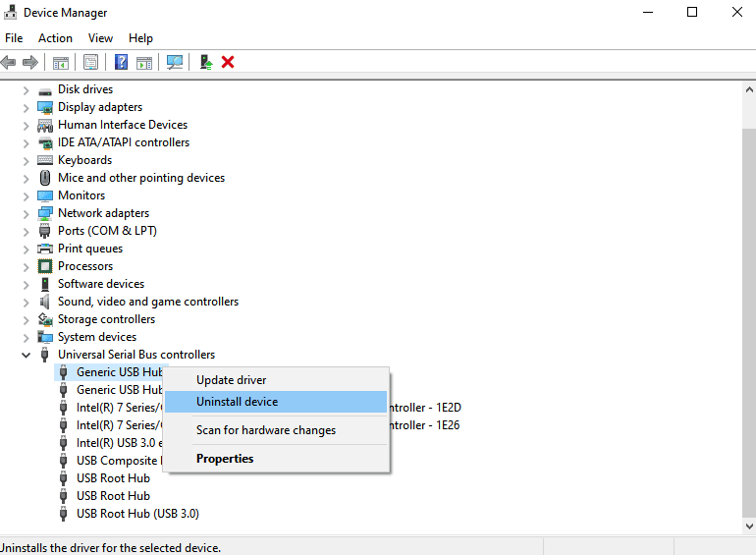This screenshot has height=555, width=756.
Task: Open the View menu
Action: click(100, 38)
